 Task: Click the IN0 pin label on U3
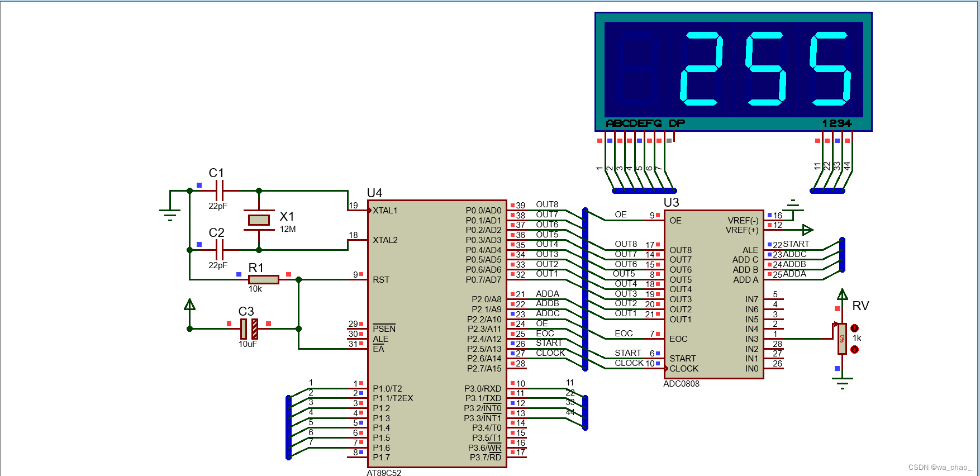pos(752,369)
